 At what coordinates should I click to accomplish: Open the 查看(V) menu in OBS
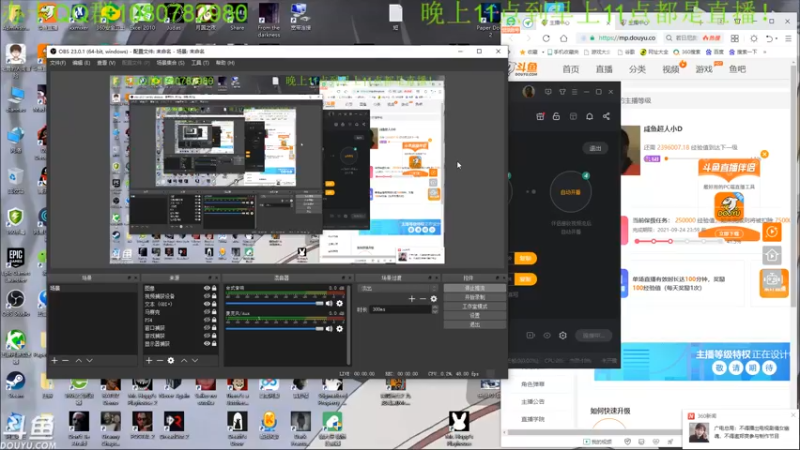[x=106, y=63]
